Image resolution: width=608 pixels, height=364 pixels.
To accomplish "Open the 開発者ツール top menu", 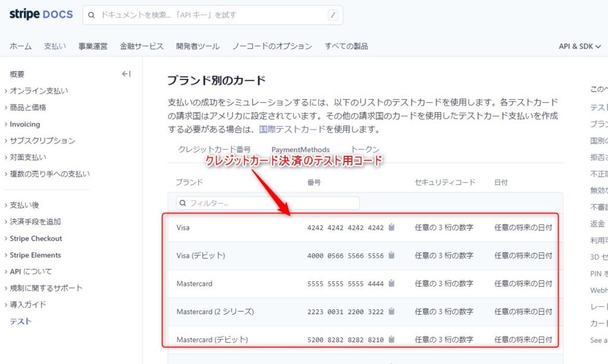I will [x=198, y=46].
